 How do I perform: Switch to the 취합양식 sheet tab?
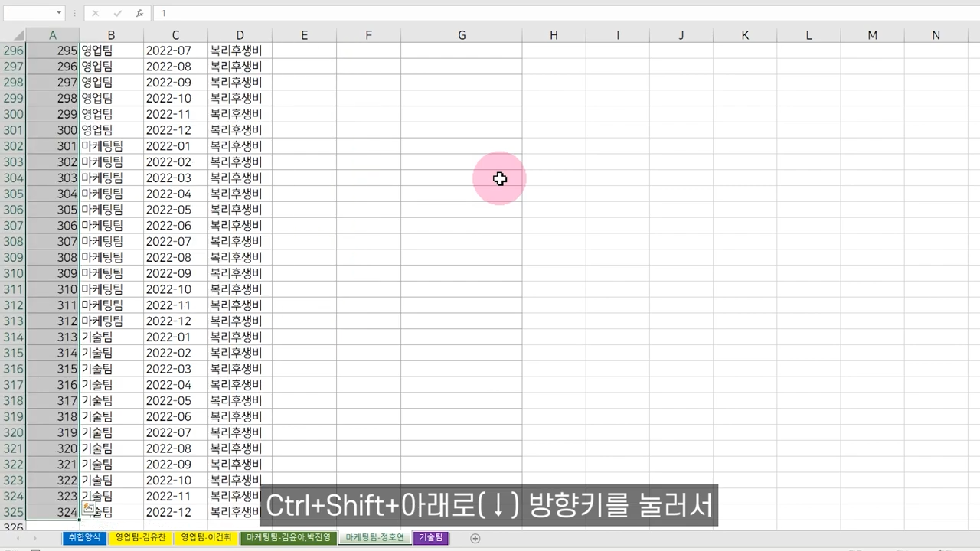84,538
